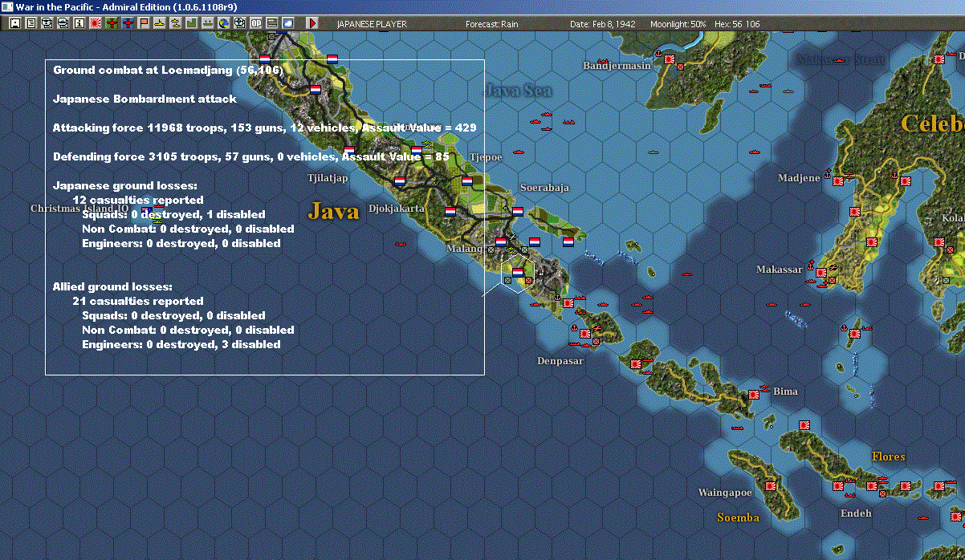Click the Soerabaja map label
This screenshot has height=560, width=965.
pos(544,188)
